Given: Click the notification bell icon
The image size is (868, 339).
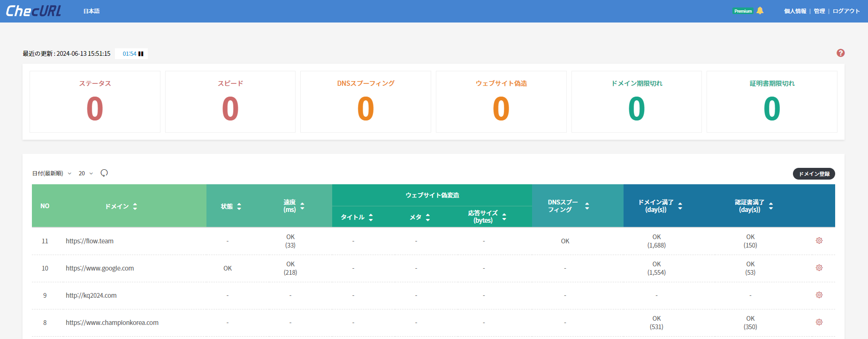Looking at the screenshot, I should [x=760, y=11].
